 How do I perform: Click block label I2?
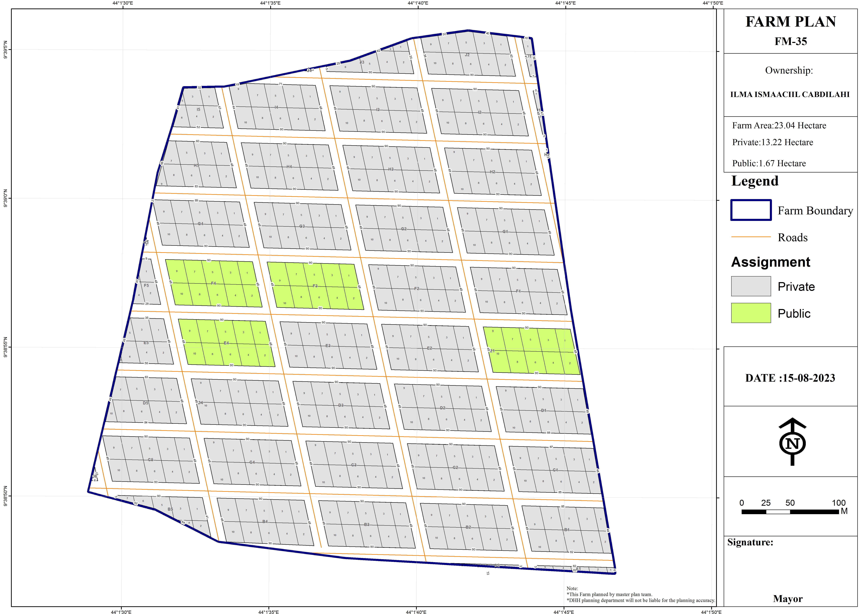click(479, 112)
